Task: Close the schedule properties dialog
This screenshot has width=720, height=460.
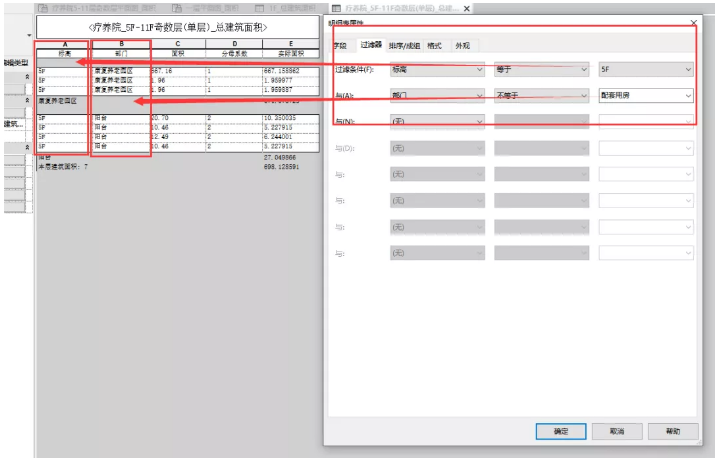Action: pyautogui.click(x=693, y=22)
